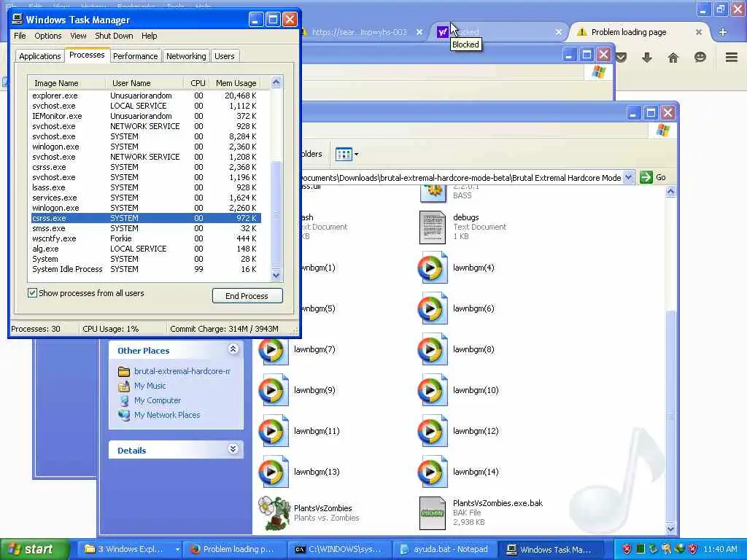
Task: Open the Explorer Views dropdown button
Action: tap(347, 155)
